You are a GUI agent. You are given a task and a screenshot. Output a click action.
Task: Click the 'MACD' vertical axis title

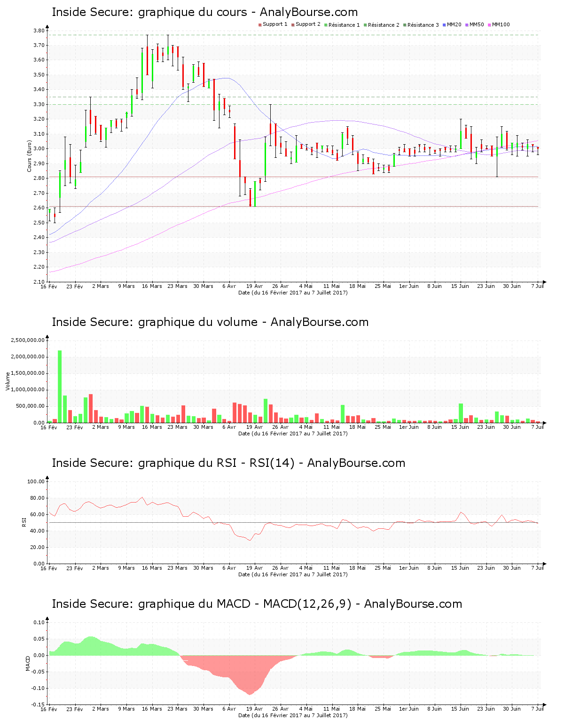coord(28,663)
